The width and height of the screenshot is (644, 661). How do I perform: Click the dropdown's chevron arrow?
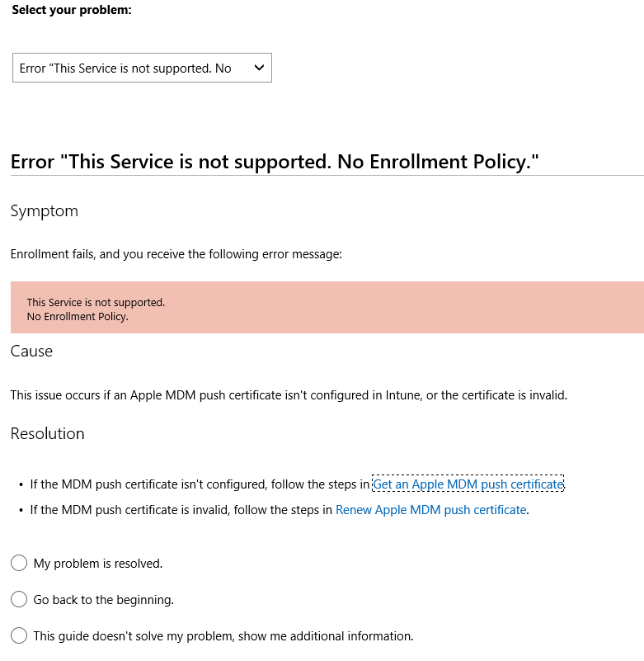pyautogui.click(x=258, y=68)
